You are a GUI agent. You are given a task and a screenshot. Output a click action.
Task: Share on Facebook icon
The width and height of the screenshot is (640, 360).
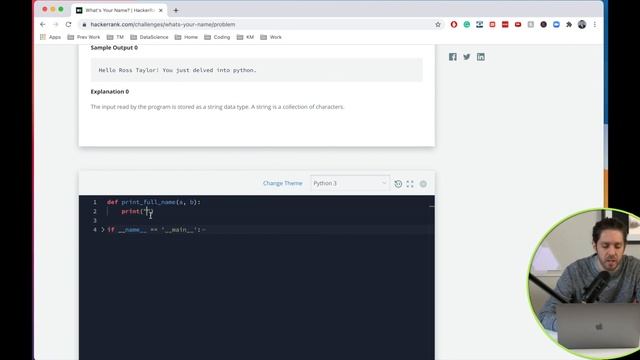453,57
